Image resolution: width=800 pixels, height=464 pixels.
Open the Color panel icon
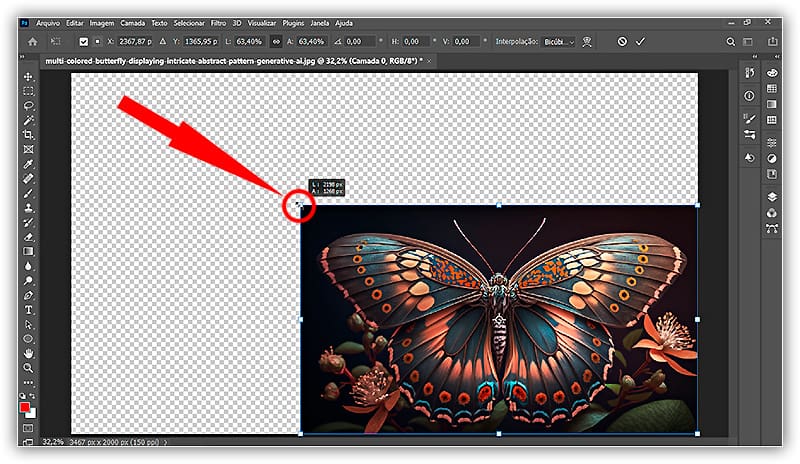(x=772, y=73)
